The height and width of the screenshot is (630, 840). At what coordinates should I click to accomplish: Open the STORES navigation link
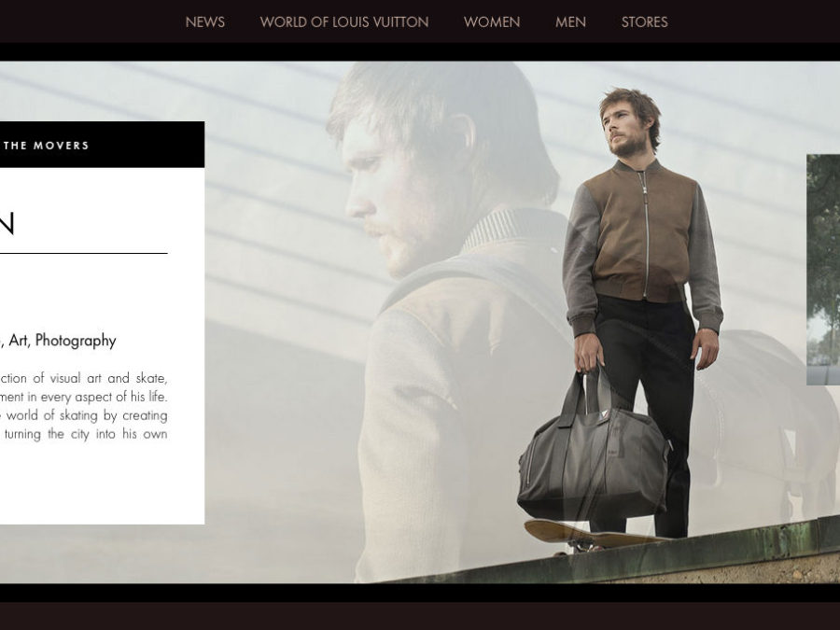tap(644, 22)
